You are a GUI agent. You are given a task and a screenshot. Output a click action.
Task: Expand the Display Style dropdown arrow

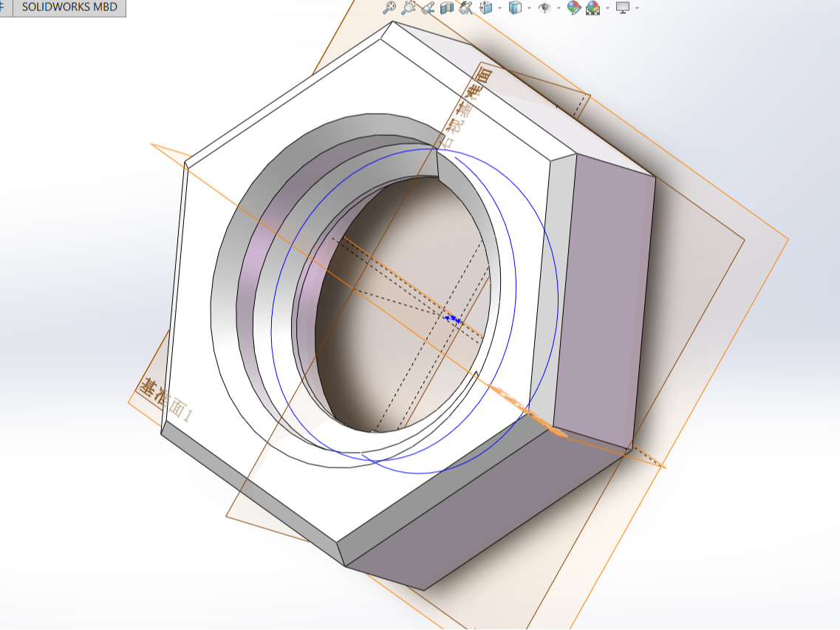point(529,8)
